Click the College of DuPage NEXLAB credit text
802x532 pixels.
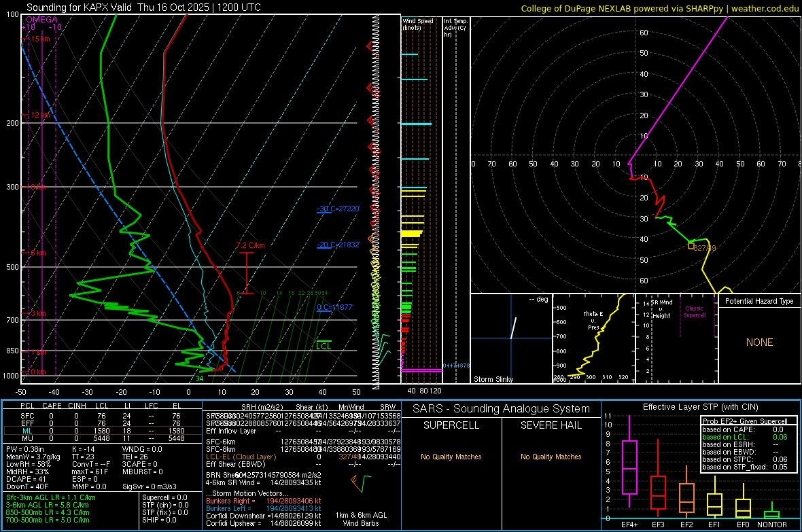pyautogui.click(x=659, y=8)
